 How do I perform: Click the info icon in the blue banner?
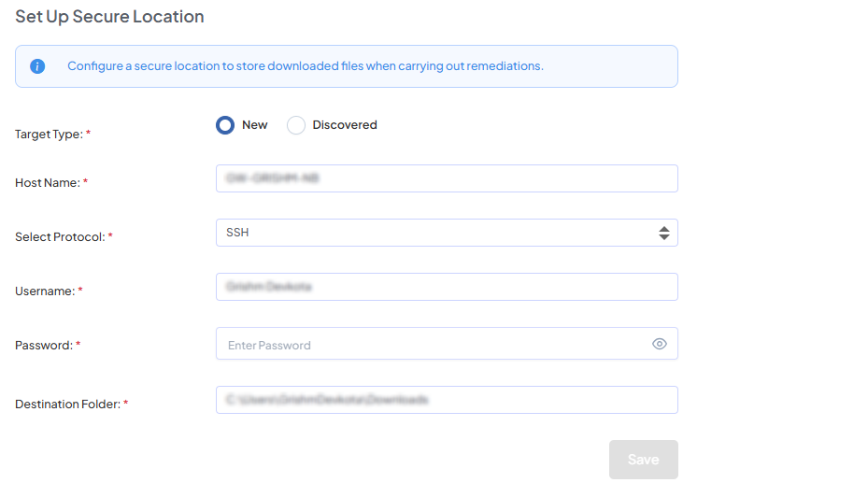tap(37, 66)
